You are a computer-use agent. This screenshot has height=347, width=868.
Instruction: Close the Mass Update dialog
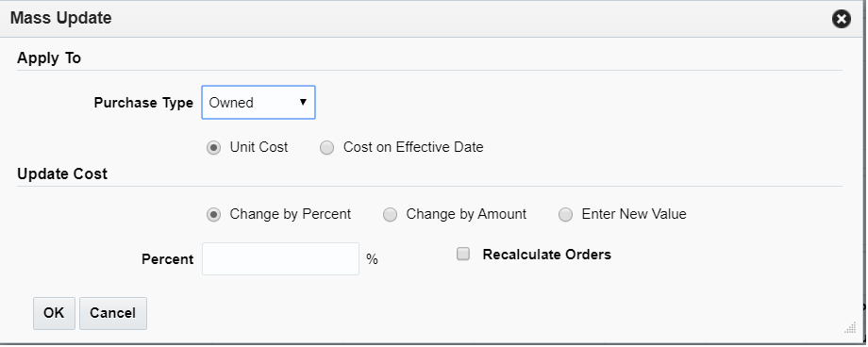pos(841,20)
